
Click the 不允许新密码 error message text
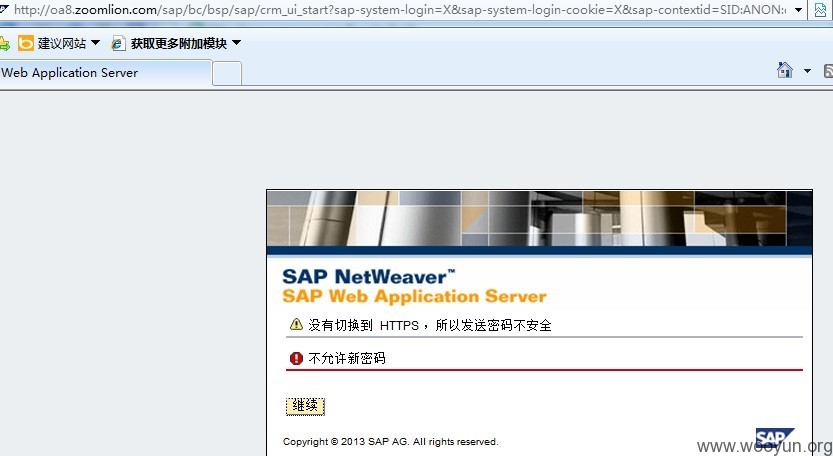point(346,359)
